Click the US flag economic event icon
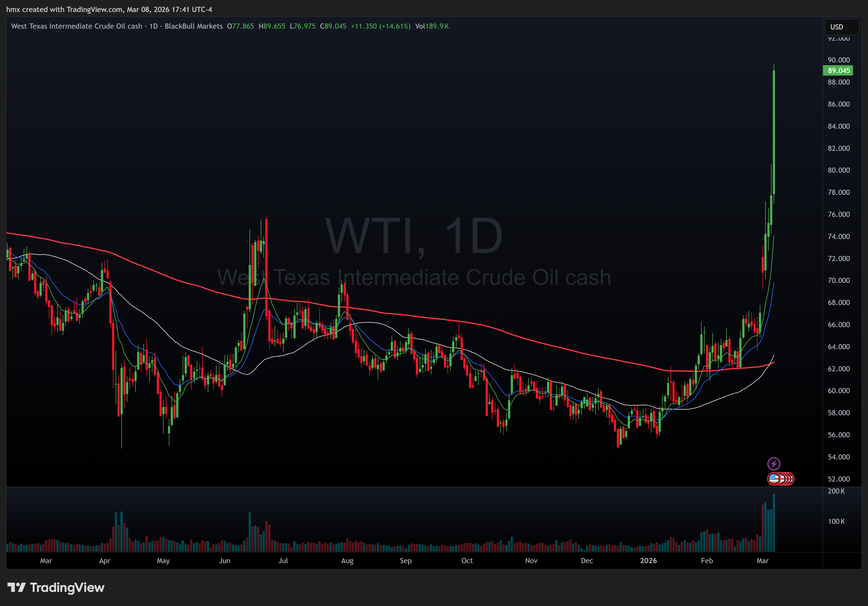 coord(774,479)
